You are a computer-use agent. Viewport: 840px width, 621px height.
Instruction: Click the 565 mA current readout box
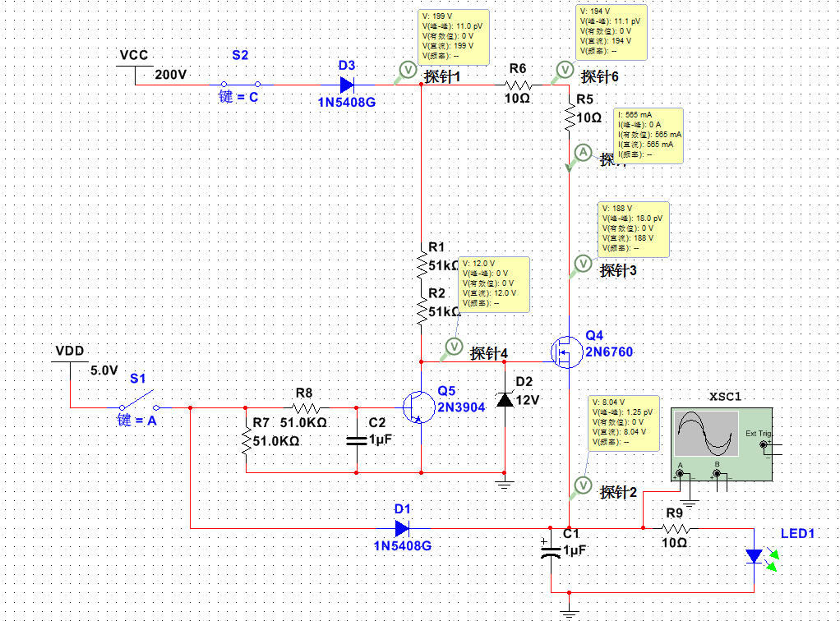[x=648, y=136]
